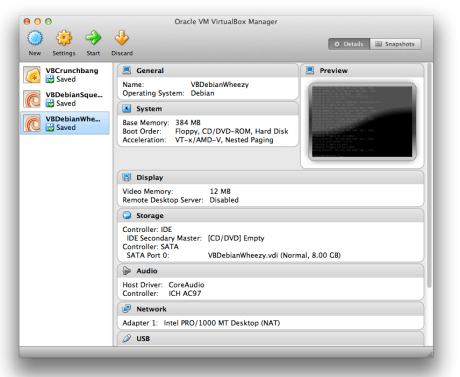Open the Audio section header link
This screenshot has height=377, width=460.
click(147, 271)
